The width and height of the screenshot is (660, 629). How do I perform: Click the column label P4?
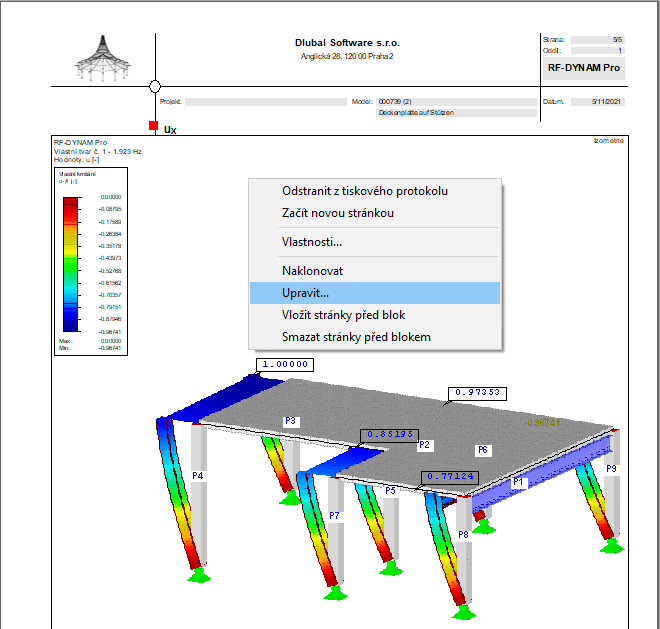tap(197, 476)
